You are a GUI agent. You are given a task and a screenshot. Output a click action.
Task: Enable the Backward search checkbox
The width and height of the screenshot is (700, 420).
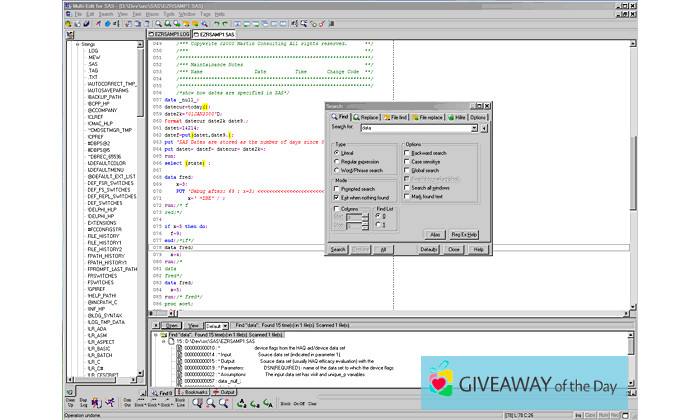pyautogui.click(x=408, y=155)
